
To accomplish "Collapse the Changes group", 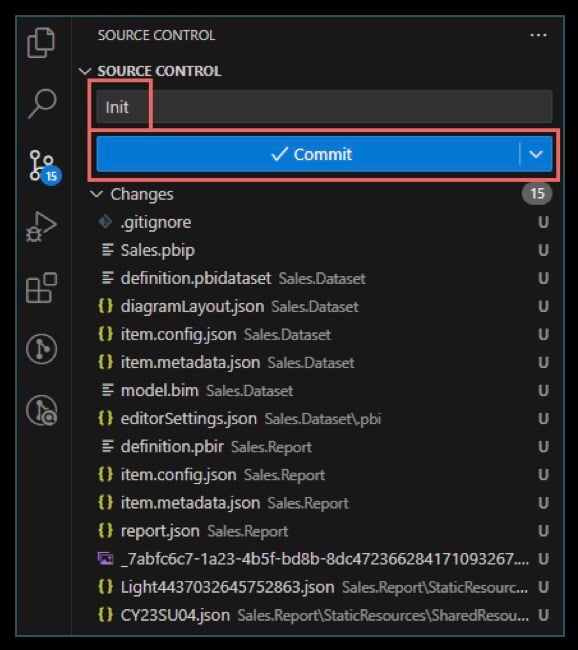I will click(x=97, y=194).
